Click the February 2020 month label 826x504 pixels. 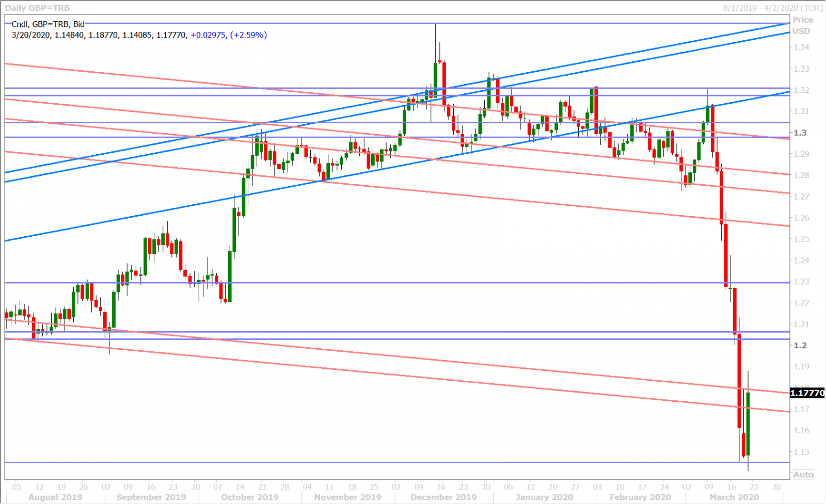click(x=640, y=497)
